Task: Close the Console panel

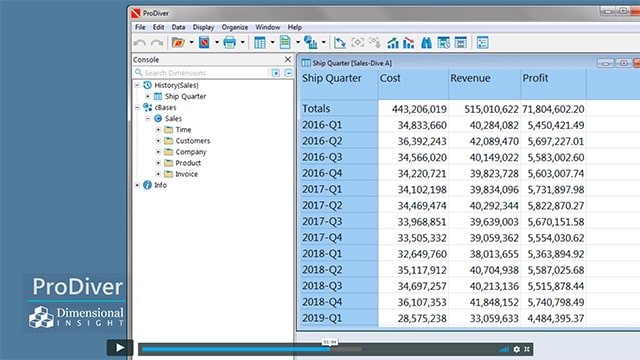Action: pyautogui.click(x=288, y=59)
